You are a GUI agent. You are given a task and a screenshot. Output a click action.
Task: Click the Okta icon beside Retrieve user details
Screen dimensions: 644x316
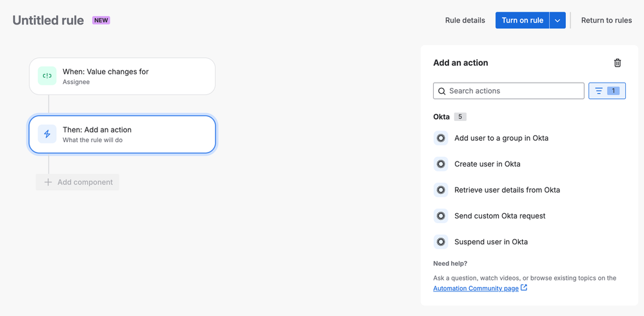pyautogui.click(x=441, y=190)
